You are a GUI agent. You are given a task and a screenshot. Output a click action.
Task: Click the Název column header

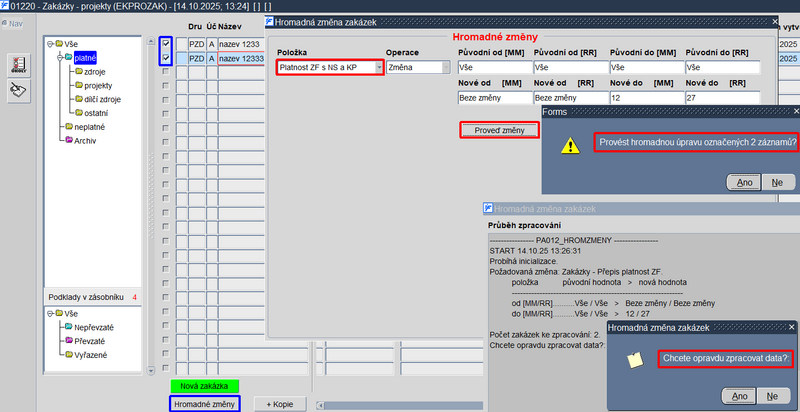[230, 27]
